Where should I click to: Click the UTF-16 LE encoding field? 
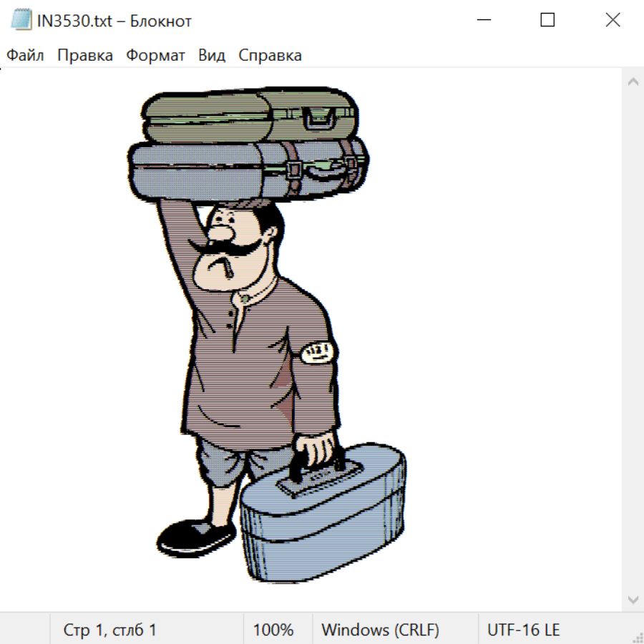tap(524, 630)
